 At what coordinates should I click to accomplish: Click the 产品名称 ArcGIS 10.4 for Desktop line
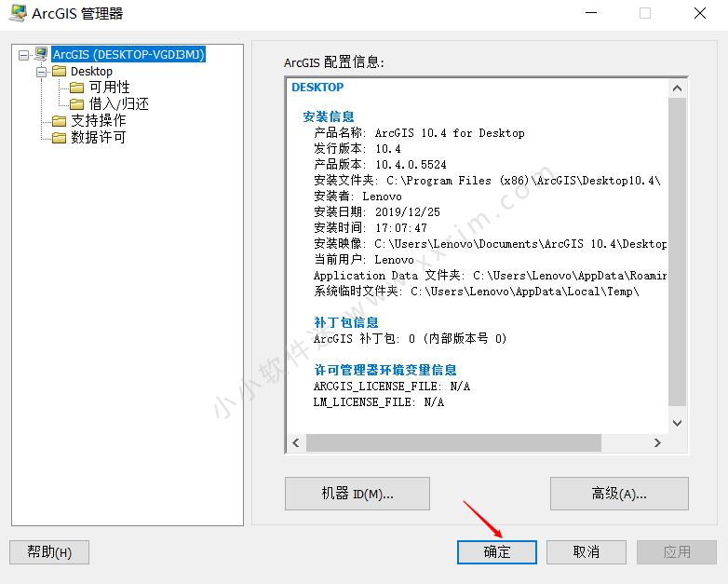[419, 133]
